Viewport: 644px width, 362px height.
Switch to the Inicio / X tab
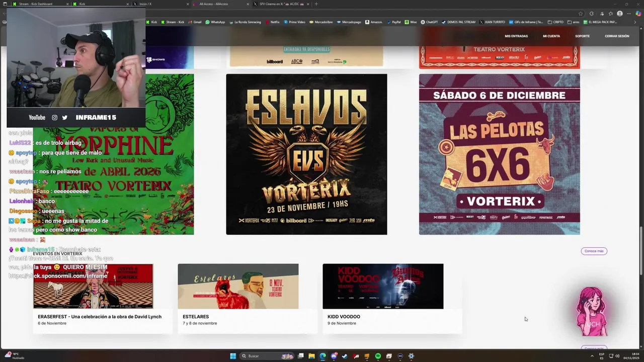coord(160,4)
